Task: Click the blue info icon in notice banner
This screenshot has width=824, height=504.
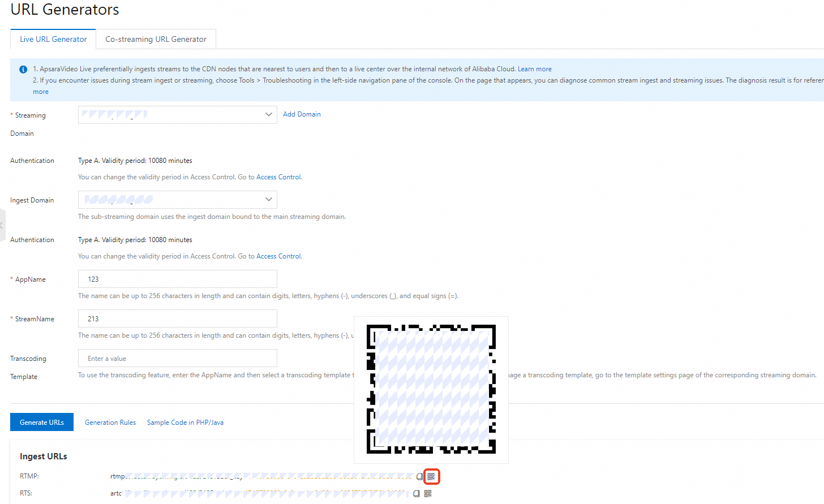Action: coord(23,70)
